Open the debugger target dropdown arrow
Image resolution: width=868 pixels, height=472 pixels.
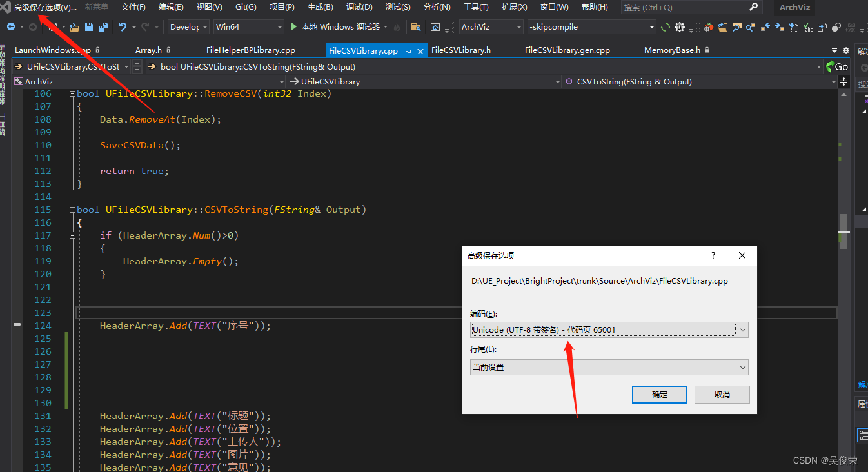[386, 27]
